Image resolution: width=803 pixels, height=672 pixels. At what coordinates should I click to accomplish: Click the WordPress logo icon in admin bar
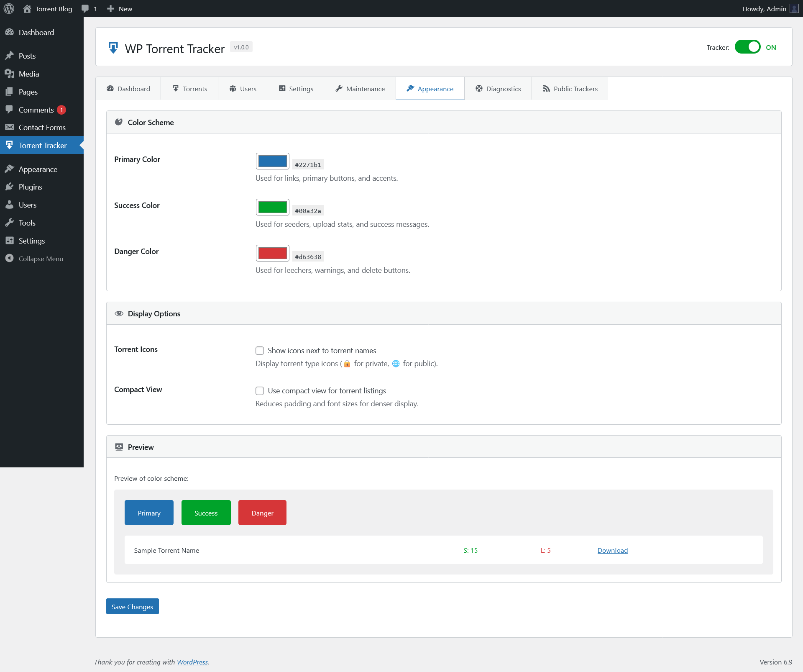tap(9, 9)
